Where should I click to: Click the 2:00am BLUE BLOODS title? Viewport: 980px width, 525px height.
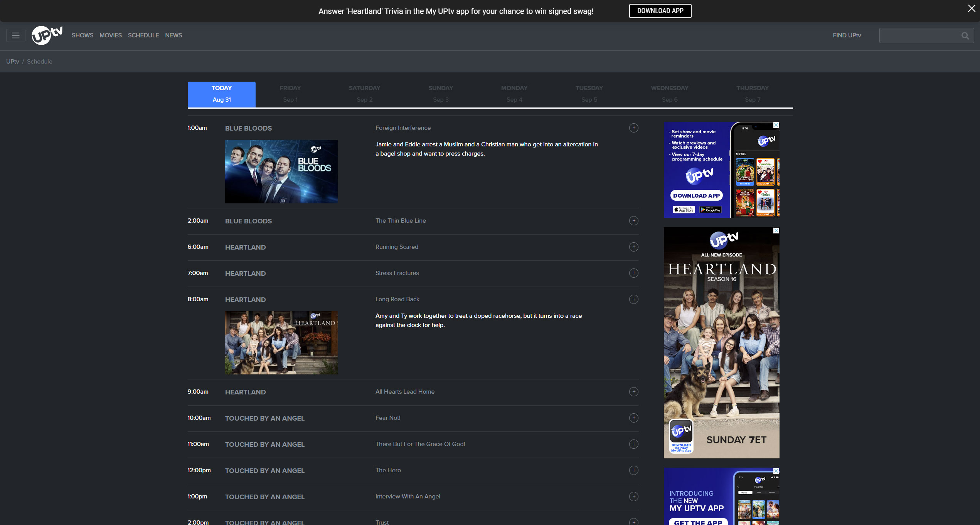point(248,221)
